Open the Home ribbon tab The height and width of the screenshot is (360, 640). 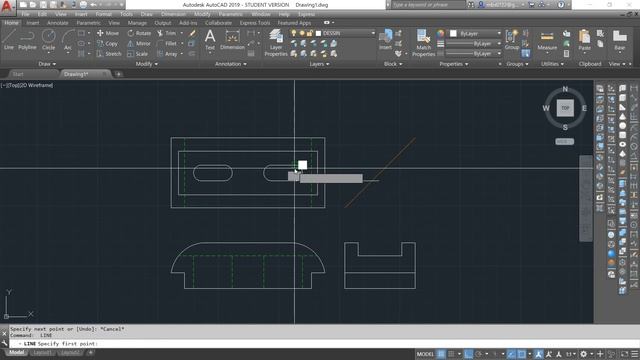pos(11,23)
